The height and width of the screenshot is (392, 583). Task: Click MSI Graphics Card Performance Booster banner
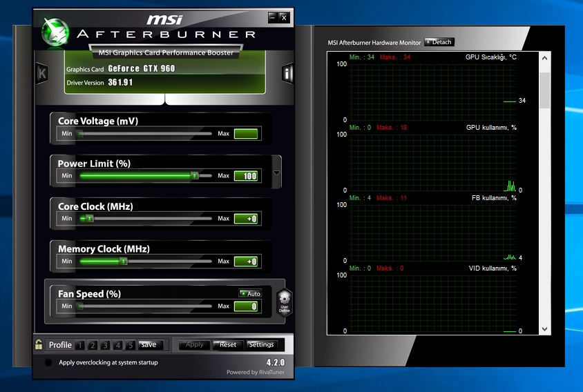point(166,52)
